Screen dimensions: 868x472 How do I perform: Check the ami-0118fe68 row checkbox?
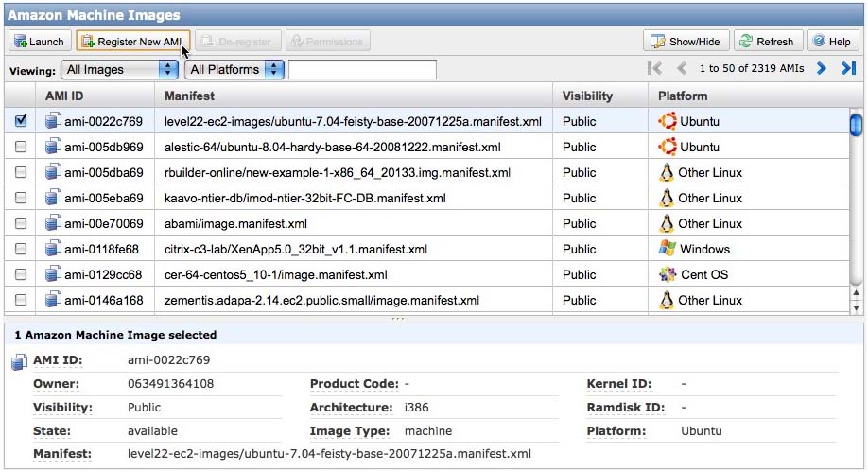(21, 249)
